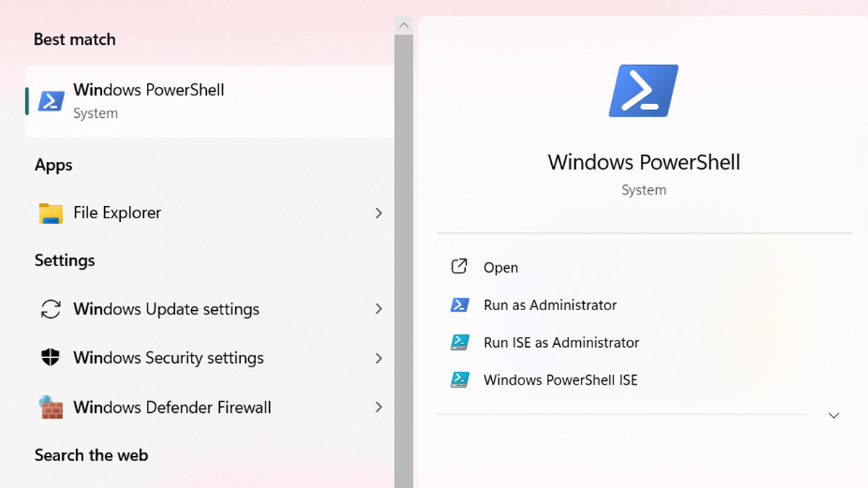Expand more actions with the down chevron
This screenshot has height=488, width=868.
pos(833,416)
